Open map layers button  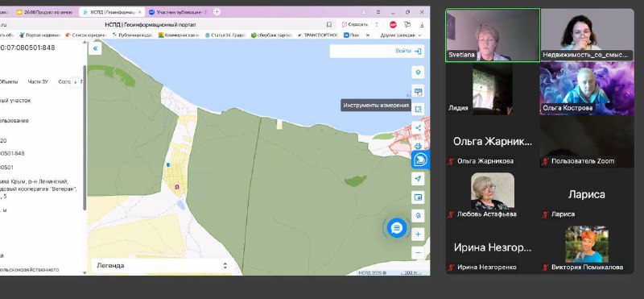point(418,73)
